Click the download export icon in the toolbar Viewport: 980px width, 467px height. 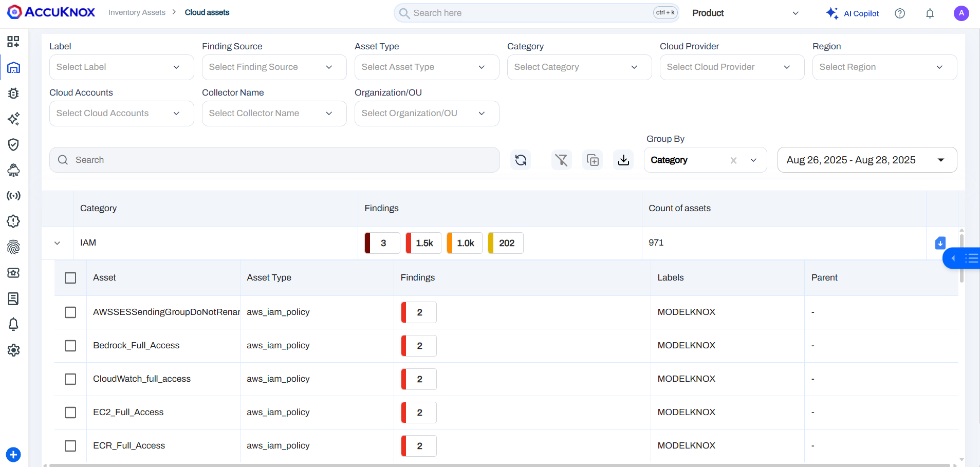(x=623, y=160)
